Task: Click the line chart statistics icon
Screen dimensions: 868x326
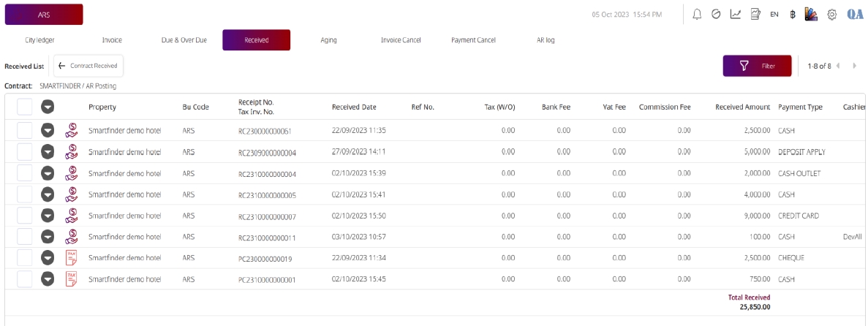Action: (x=736, y=15)
